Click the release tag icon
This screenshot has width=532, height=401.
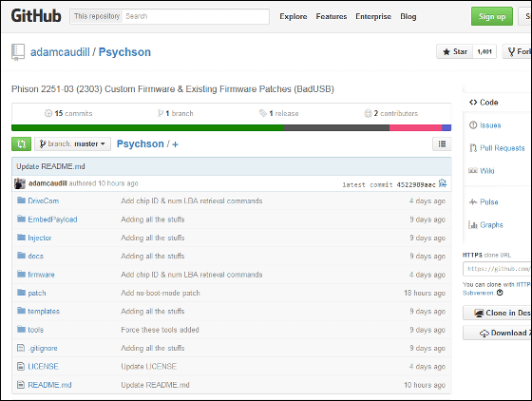[263, 113]
